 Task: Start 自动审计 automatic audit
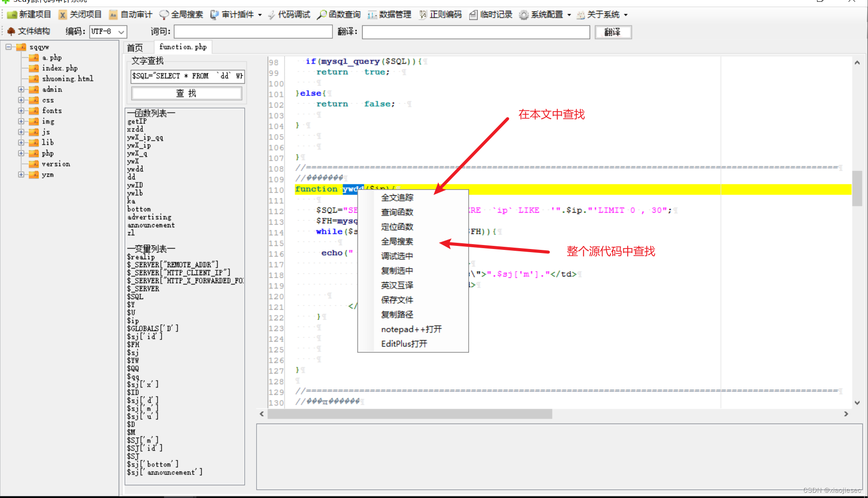coord(131,14)
